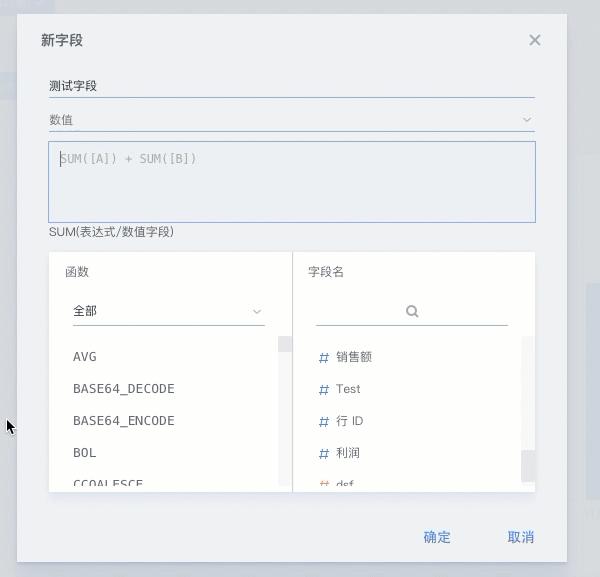Image resolution: width=600 pixels, height=577 pixels.
Task: Click the hash icon next to 利润
Action: (x=324, y=453)
